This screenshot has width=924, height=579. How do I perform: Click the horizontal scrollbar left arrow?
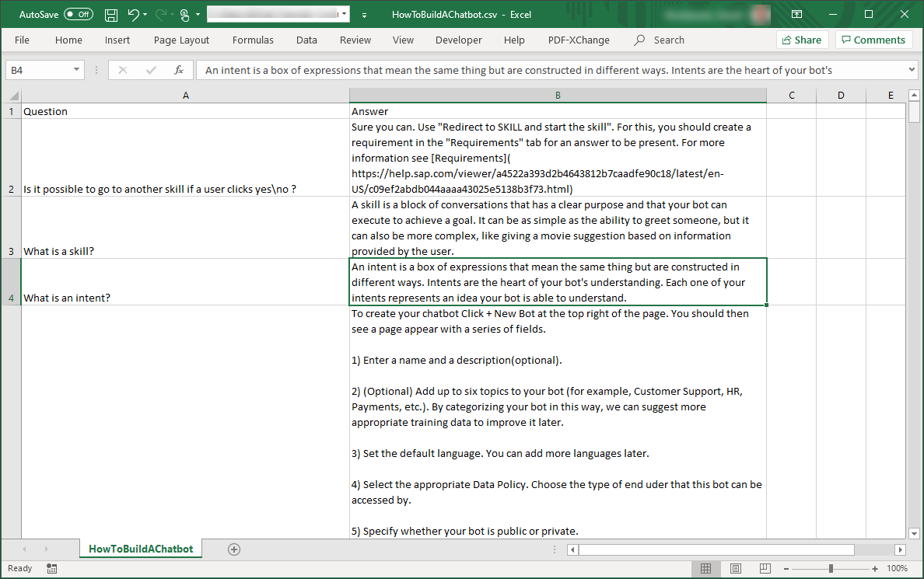coord(572,549)
